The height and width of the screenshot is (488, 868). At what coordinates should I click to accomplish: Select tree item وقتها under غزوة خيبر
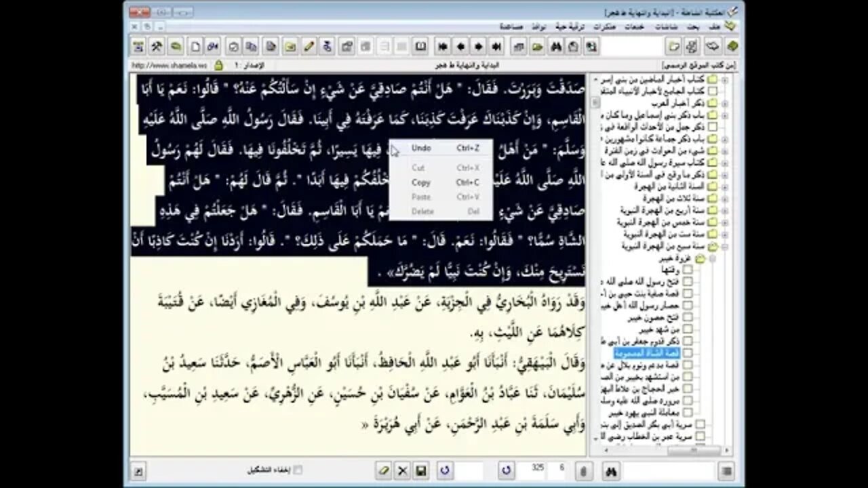(x=671, y=270)
